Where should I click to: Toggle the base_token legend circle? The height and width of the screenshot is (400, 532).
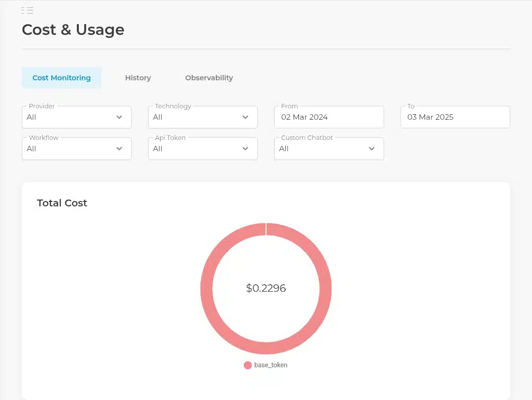click(248, 365)
